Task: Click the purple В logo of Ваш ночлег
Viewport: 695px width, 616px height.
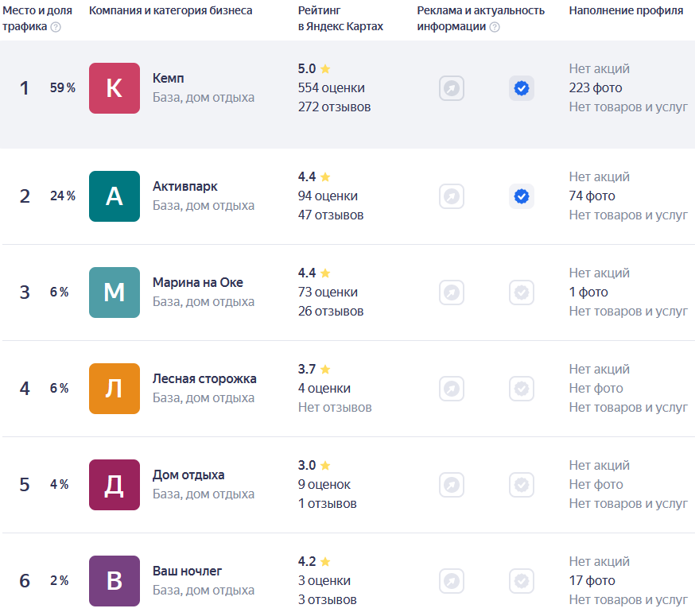Action: click(115, 581)
